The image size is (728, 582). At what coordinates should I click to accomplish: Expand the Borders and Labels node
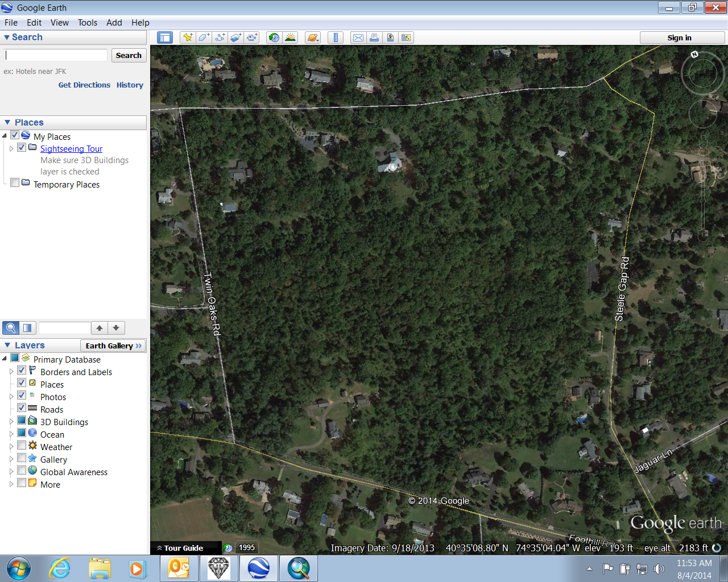pos(11,372)
